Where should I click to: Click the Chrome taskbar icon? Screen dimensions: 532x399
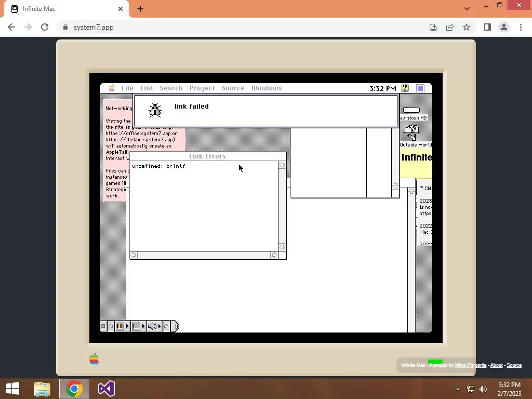(74, 389)
